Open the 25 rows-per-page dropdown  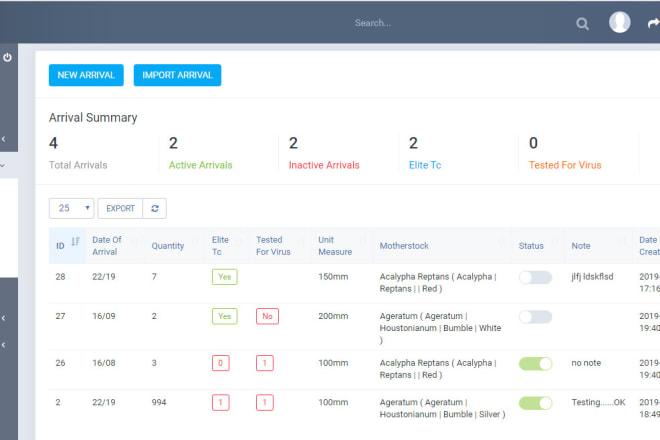click(72, 208)
